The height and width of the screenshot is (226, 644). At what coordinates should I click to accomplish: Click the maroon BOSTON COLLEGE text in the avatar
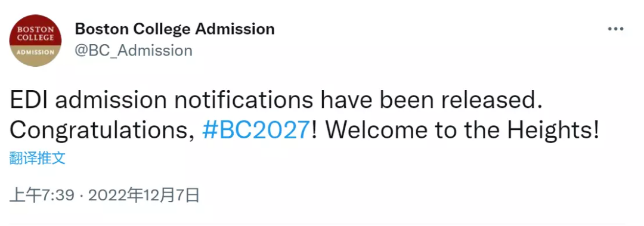click(x=35, y=33)
